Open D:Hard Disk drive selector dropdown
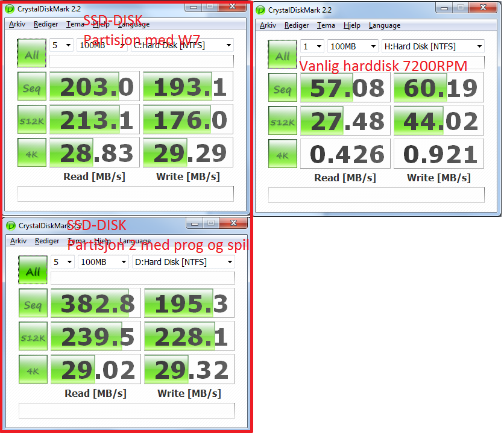 point(183,262)
